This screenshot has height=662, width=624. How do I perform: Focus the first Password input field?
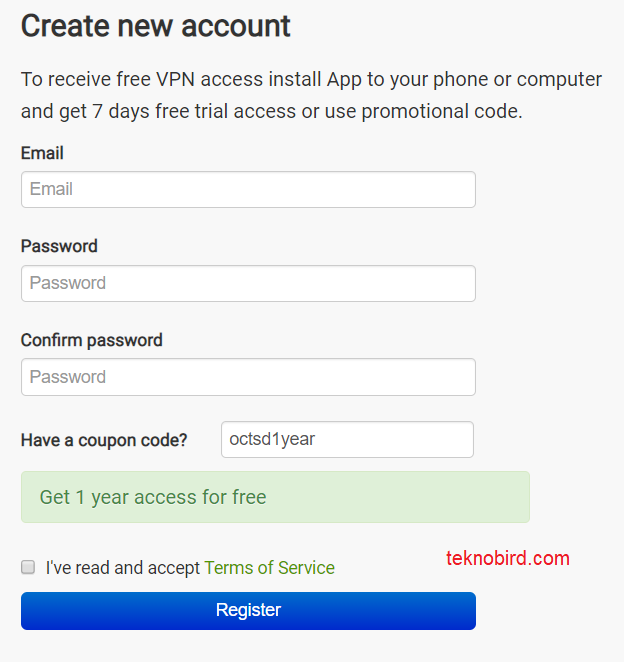[x=248, y=283]
